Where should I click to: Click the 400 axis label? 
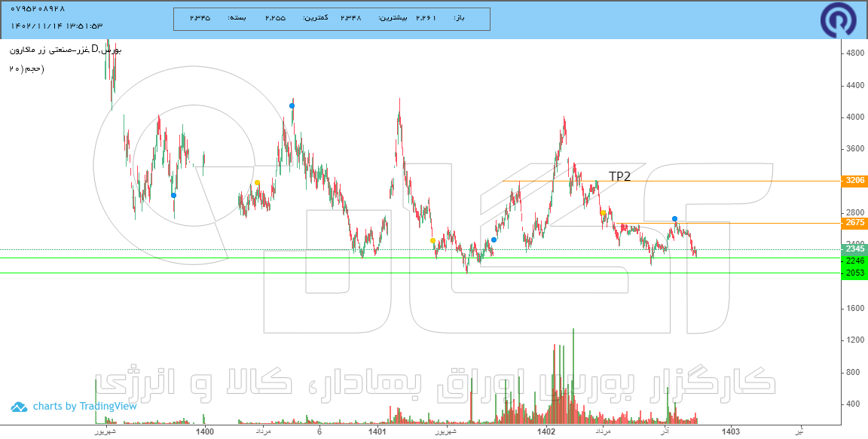point(852,404)
